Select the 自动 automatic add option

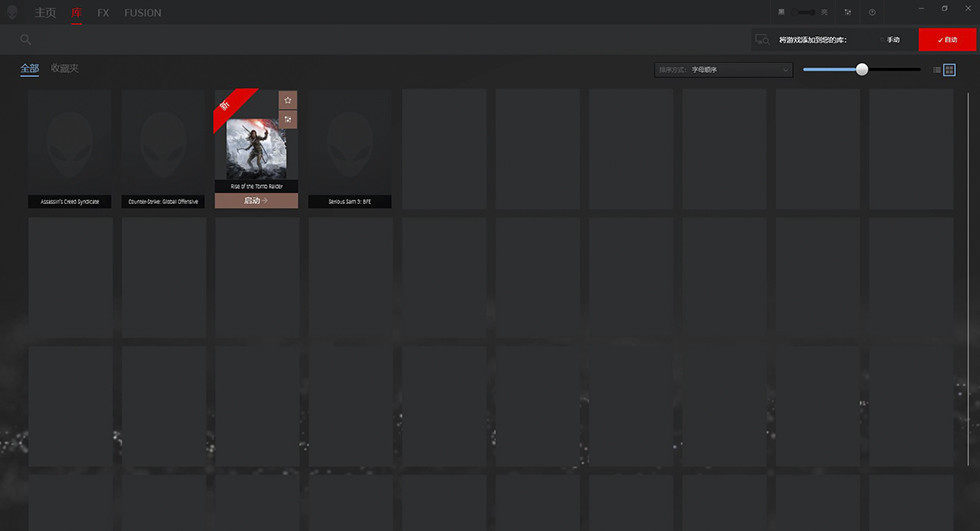tap(947, 40)
